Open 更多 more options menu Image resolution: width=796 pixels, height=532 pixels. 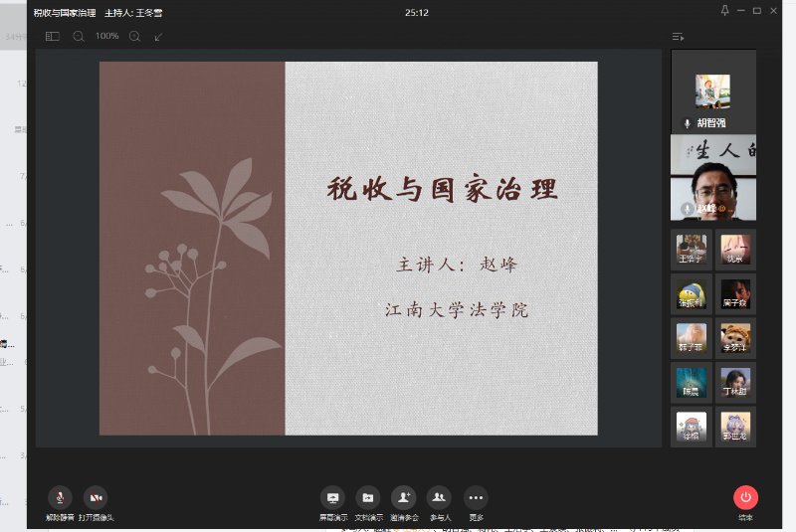coord(476,498)
